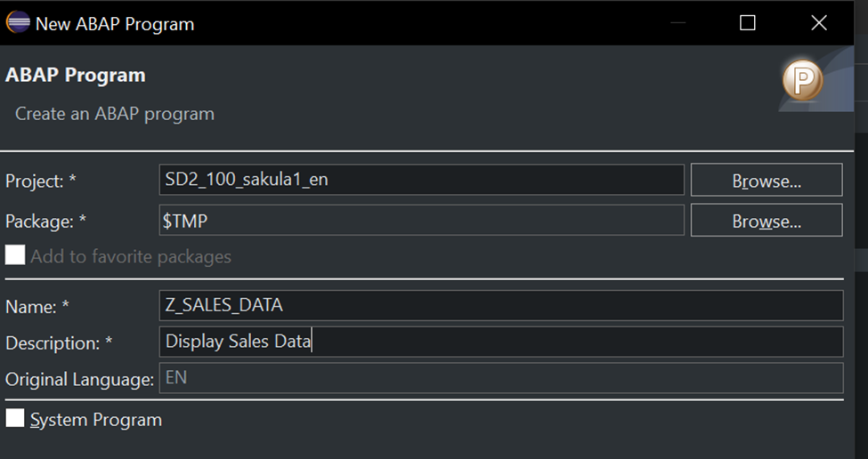Viewport: 868px width, 459px height.
Task: Click the "Original Language:" label
Action: (x=80, y=379)
